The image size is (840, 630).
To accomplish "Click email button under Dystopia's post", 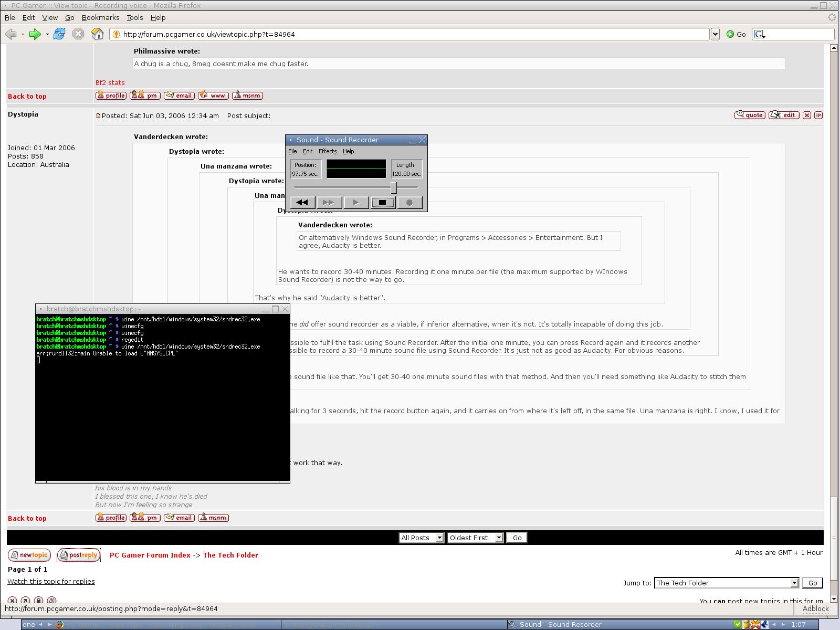I will pyautogui.click(x=179, y=518).
